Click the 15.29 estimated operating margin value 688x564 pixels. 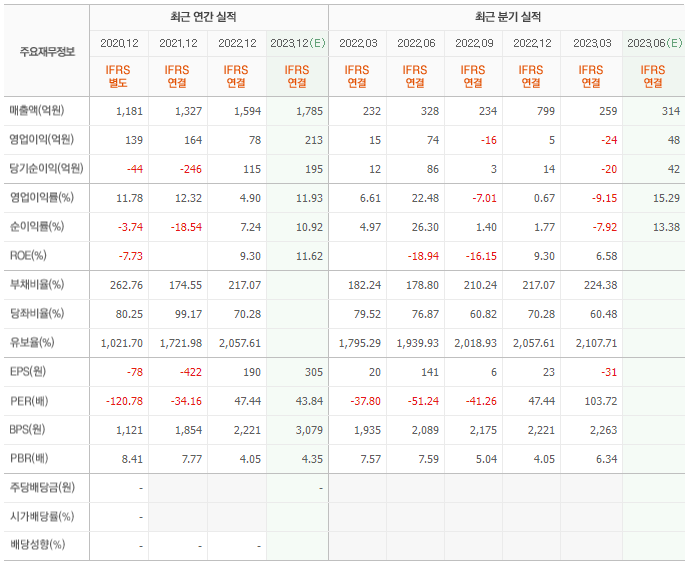point(666,198)
